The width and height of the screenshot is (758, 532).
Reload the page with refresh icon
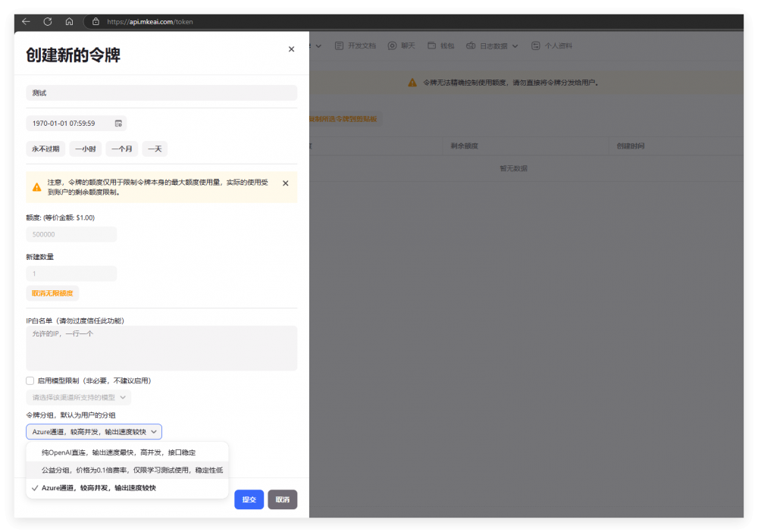click(x=48, y=22)
